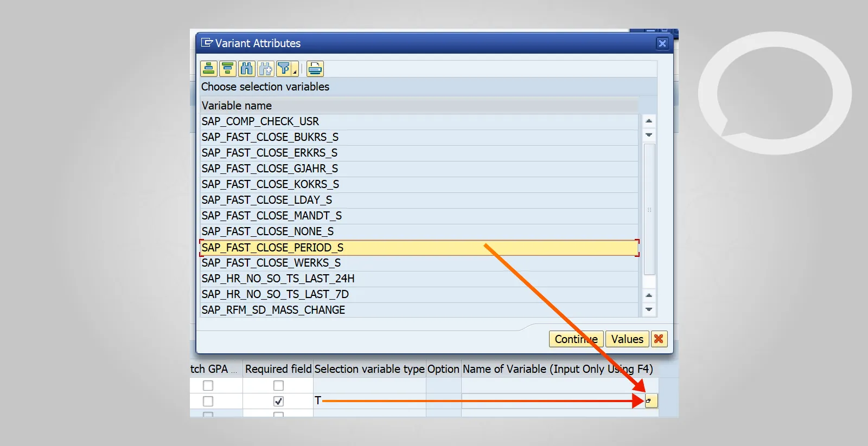
Task: Click the Print icon in dialog toolbar
Action: click(315, 69)
